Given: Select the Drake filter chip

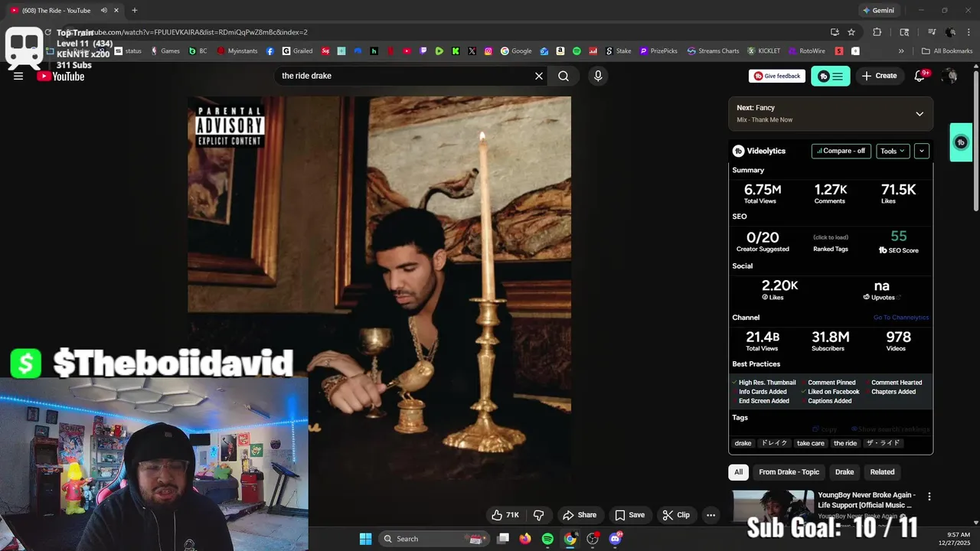Looking at the screenshot, I should [844, 472].
